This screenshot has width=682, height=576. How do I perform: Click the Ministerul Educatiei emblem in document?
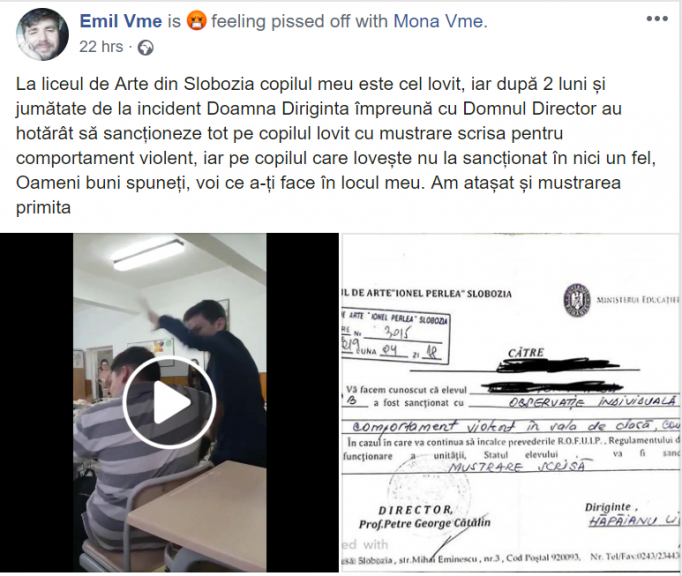577,300
